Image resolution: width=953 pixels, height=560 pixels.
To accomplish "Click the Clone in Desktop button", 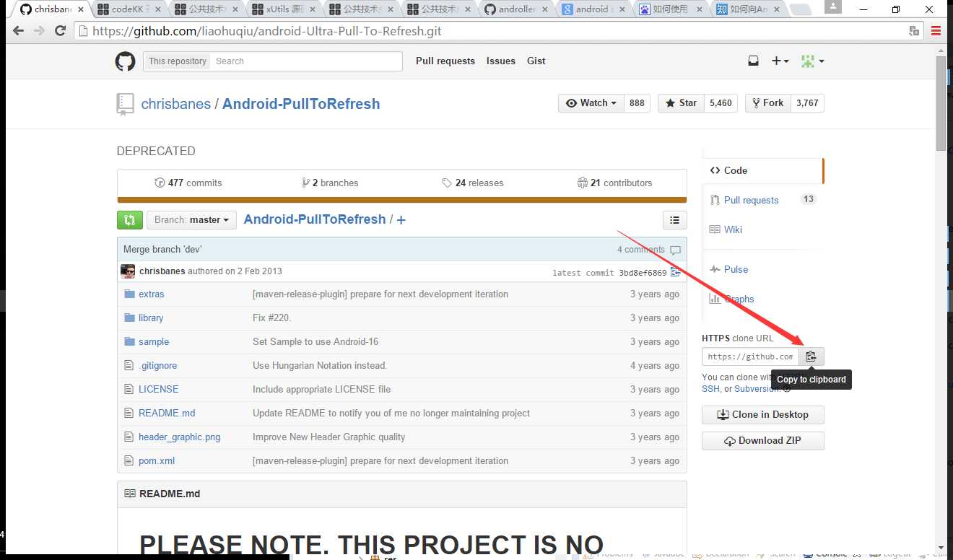I will (763, 415).
